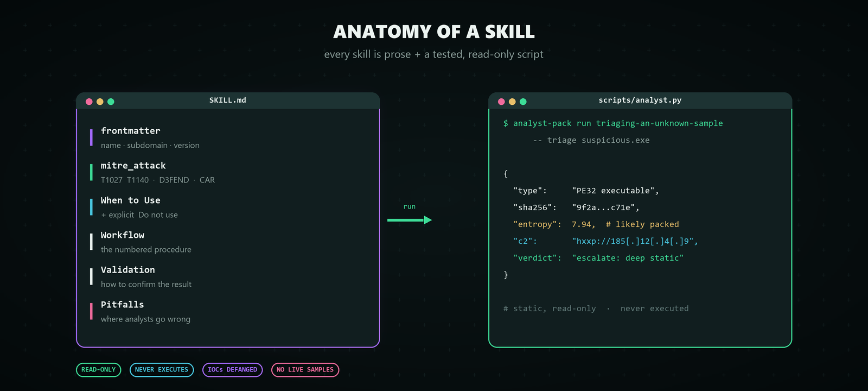This screenshot has height=391, width=868.
Task: Click the CAR label
Action: click(207, 180)
